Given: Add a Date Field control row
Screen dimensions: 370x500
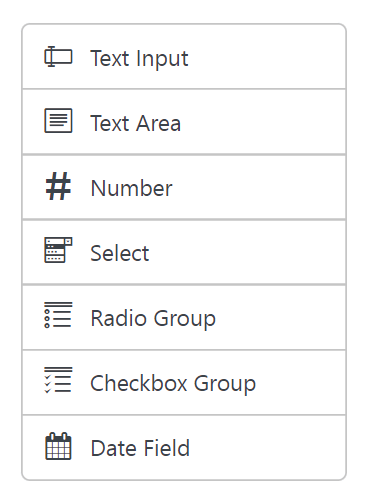Looking at the screenshot, I should click(x=184, y=447).
